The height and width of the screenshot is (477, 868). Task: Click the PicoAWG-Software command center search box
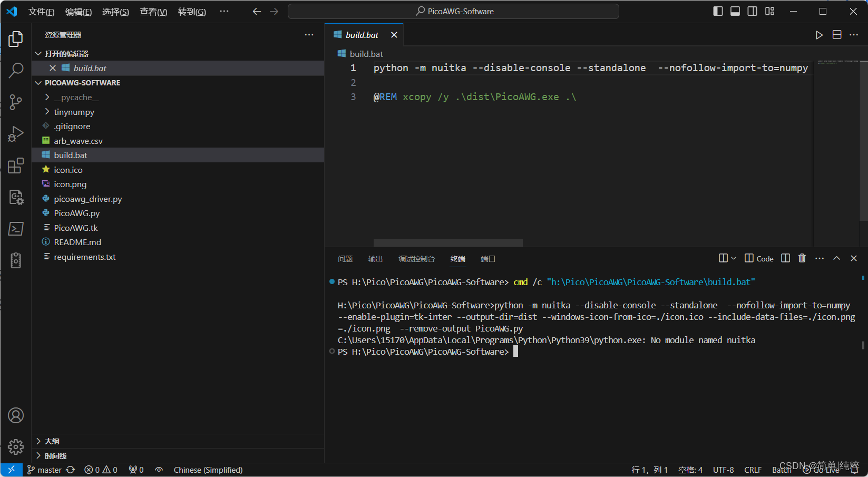click(453, 11)
